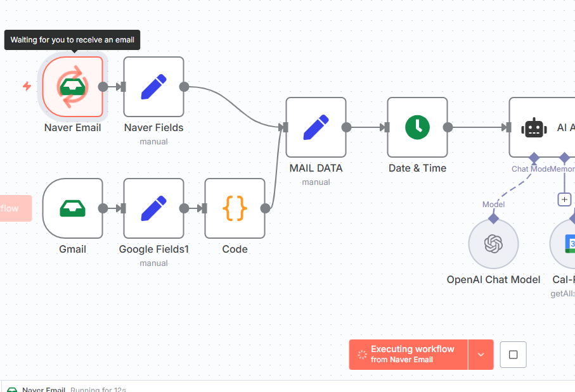
Task: Expand the execute workflow trigger dropdown arrow
Action: [x=481, y=355]
